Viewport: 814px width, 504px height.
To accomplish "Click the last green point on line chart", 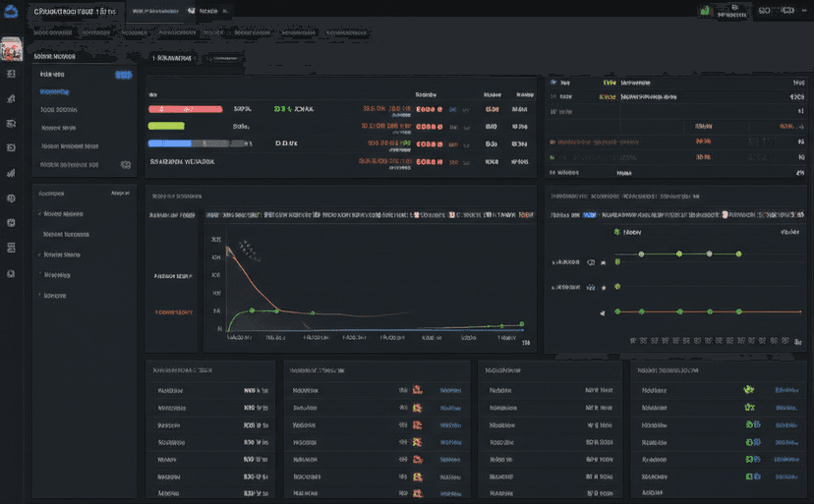I will click(522, 324).
